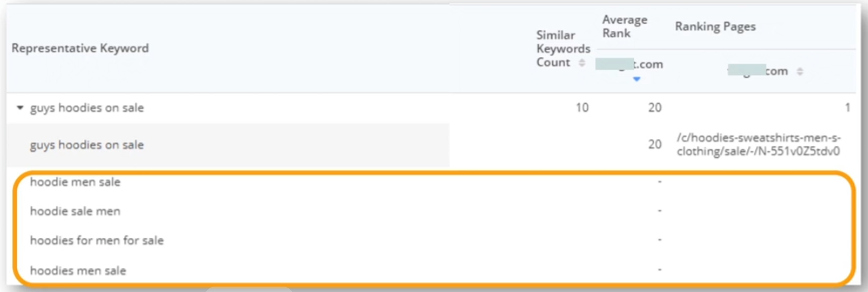Viewport: 868px width, 292px height.
Task: Click the rank value 20 in child row
Action: 655,144
